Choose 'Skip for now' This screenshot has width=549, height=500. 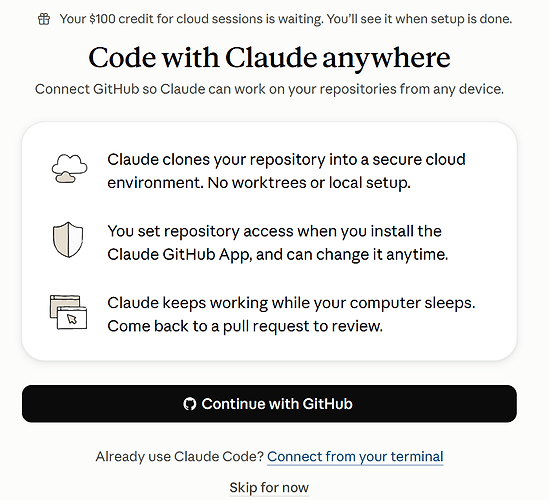[x=269, y=487]
